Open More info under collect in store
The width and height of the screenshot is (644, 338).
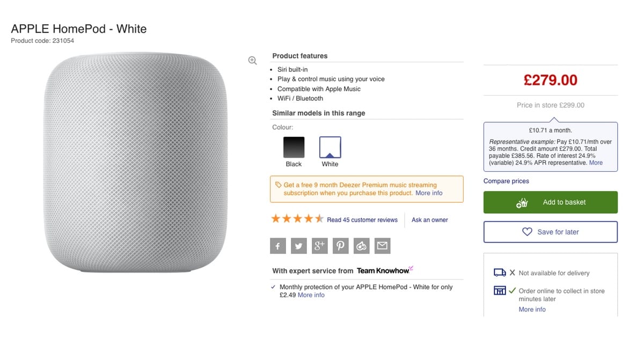pyautogui.click(x=532, y=310)
